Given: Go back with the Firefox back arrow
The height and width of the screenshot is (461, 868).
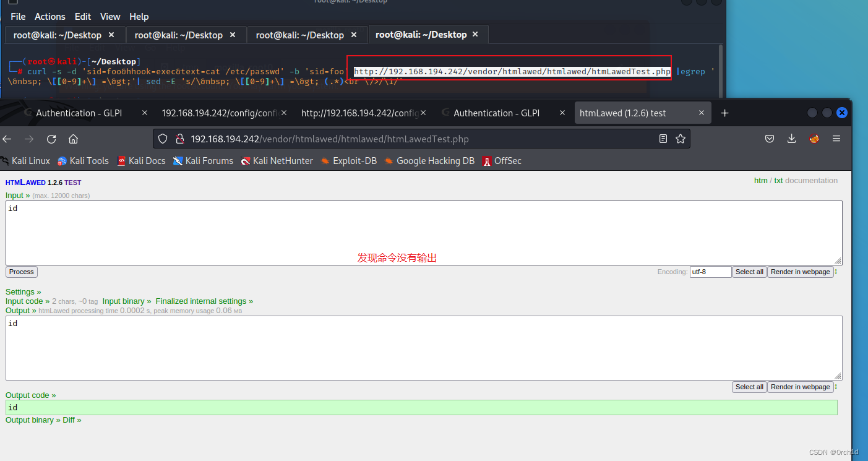Looking at the screenshot, I should pos(7,139).
